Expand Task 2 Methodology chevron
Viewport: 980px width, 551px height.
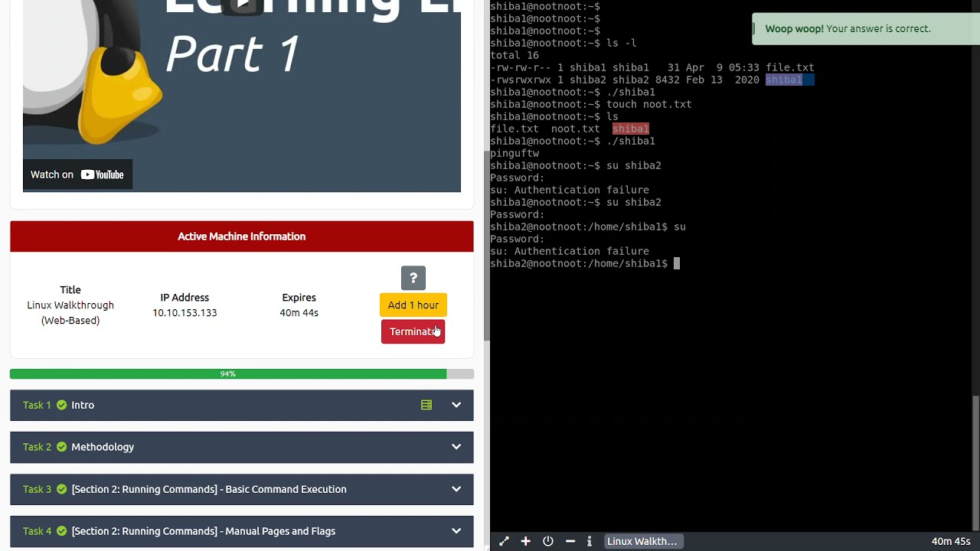(456, 447)
